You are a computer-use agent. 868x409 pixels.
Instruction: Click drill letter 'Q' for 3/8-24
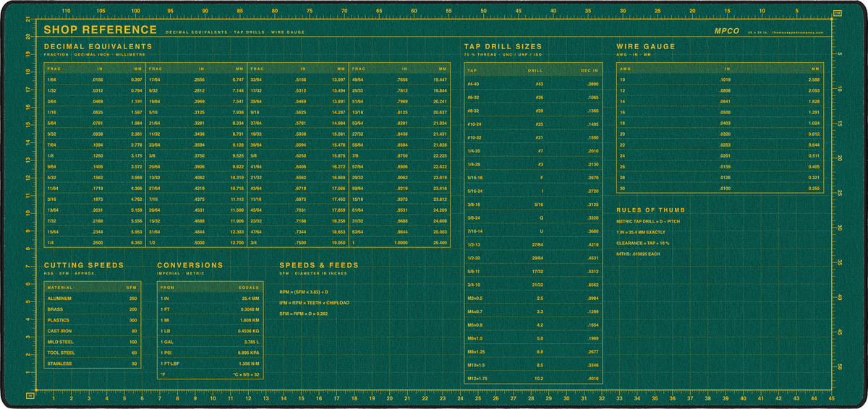(541, 218)
